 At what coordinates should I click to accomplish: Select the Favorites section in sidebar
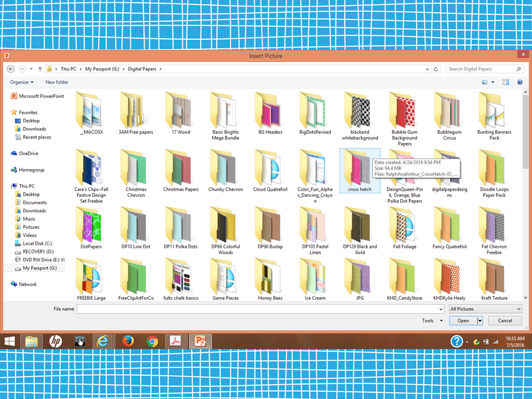(26, 112)
